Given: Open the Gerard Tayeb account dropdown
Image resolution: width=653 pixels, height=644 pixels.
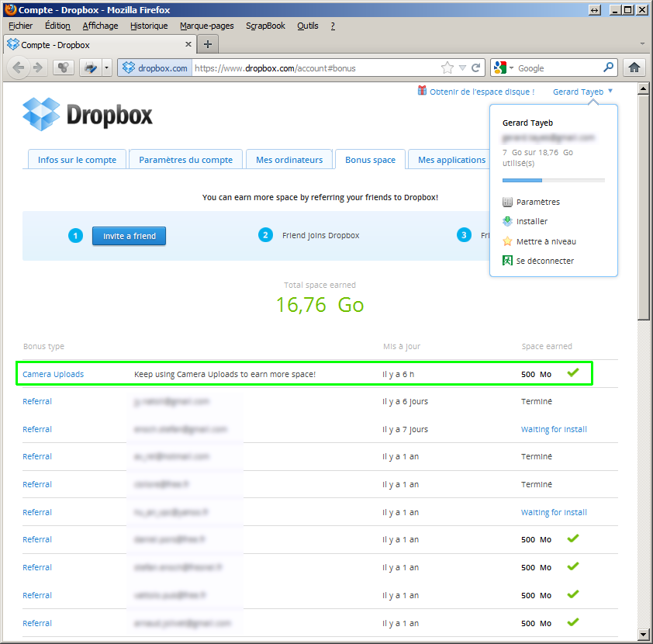Looking at the screenshot, I should [582, 92].
